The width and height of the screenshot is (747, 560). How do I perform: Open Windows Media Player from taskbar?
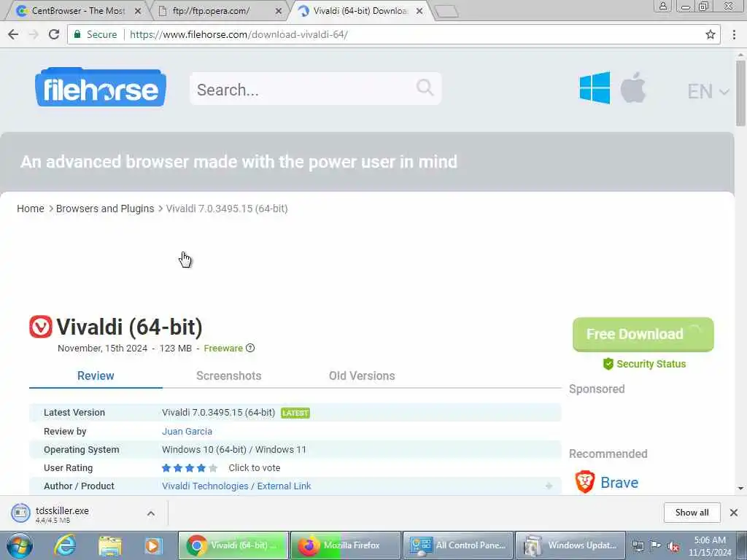153,545
